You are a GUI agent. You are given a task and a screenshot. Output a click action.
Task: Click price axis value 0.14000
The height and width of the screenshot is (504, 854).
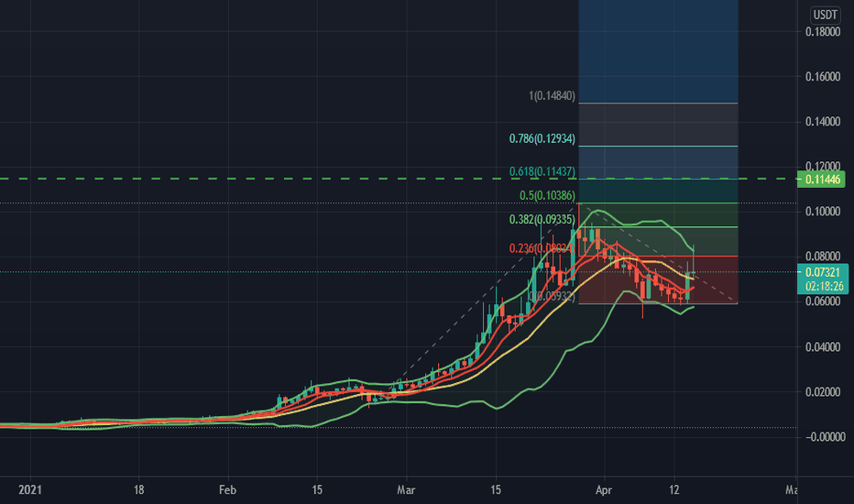(823, 122)
